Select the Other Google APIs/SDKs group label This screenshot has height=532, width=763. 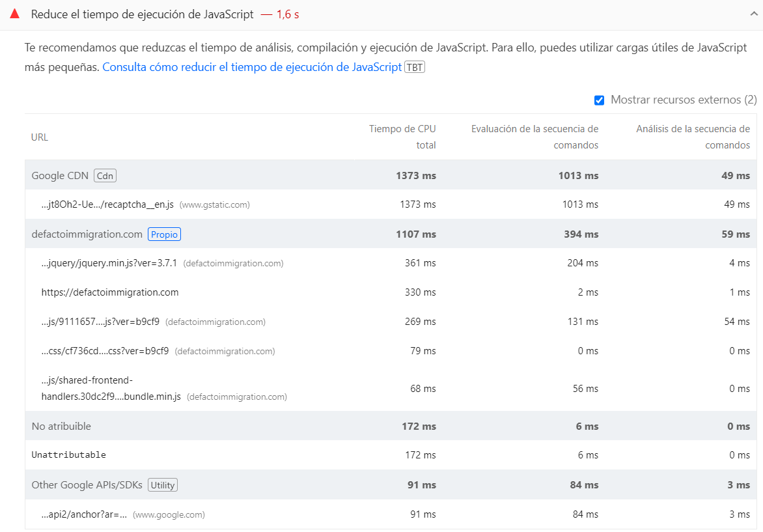click(87, 484)
